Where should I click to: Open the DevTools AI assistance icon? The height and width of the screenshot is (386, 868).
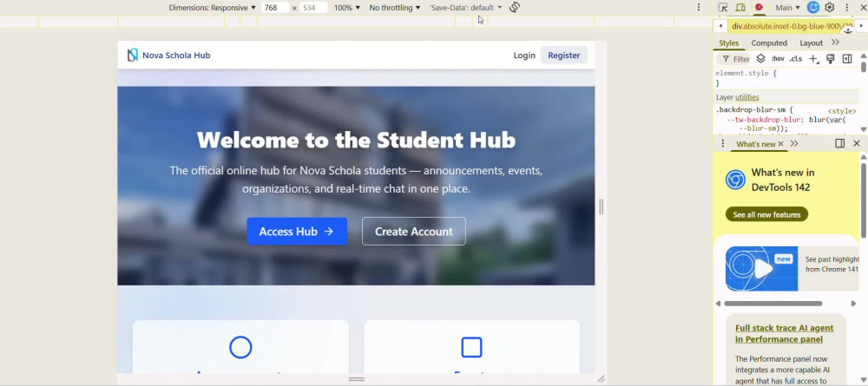coord(812,7)
